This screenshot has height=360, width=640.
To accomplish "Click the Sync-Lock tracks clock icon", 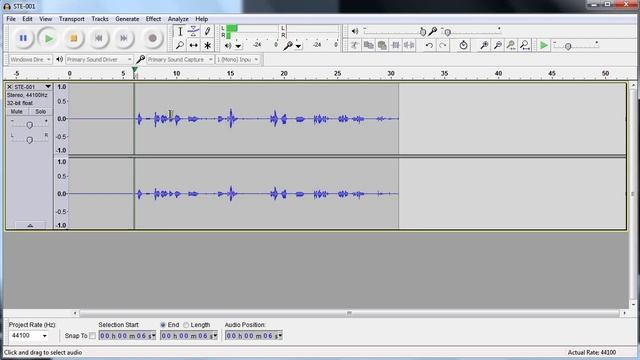I will click(463, 45).
